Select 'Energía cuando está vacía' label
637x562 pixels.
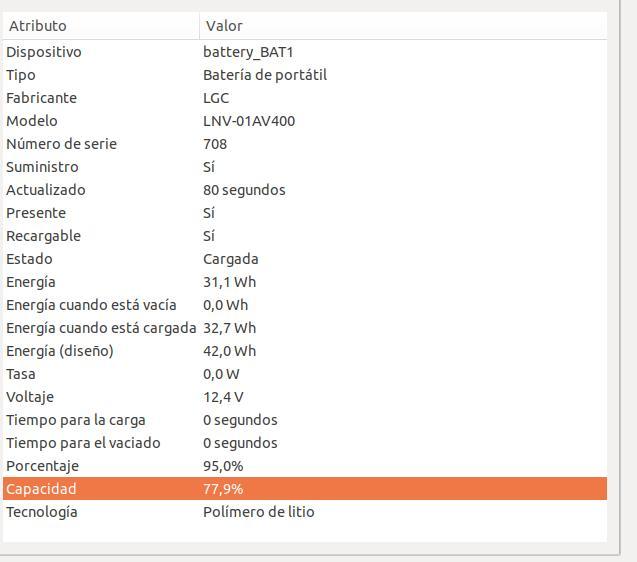pos(91,305)
